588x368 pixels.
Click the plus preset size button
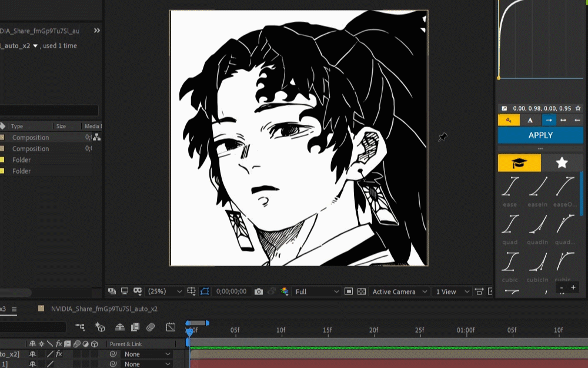pos(573,288)
